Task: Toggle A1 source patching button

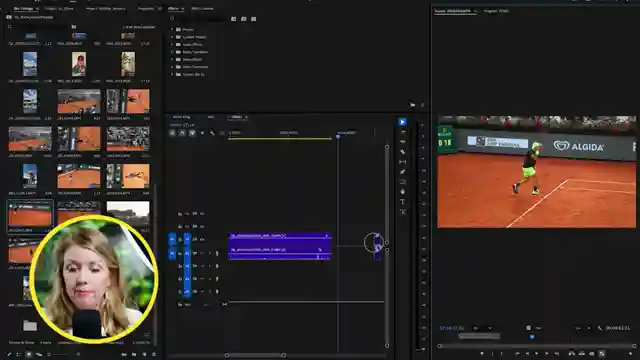Action: pos(172,253)
